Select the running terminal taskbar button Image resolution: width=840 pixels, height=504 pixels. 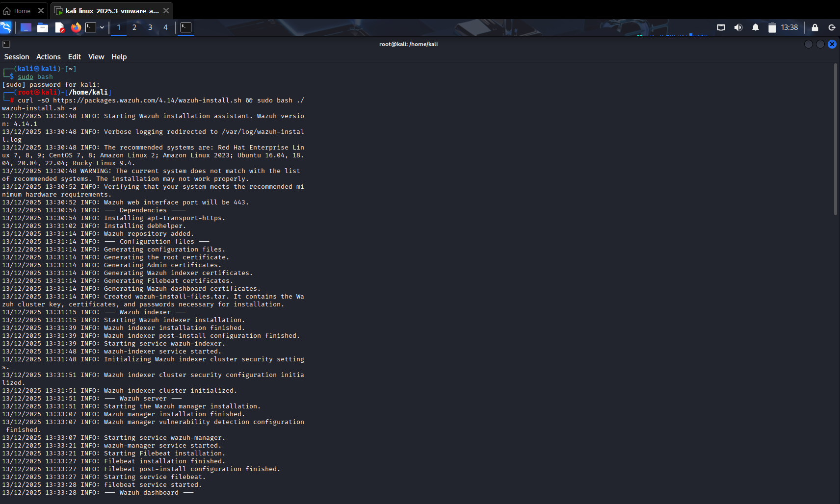tap(186, 27)
